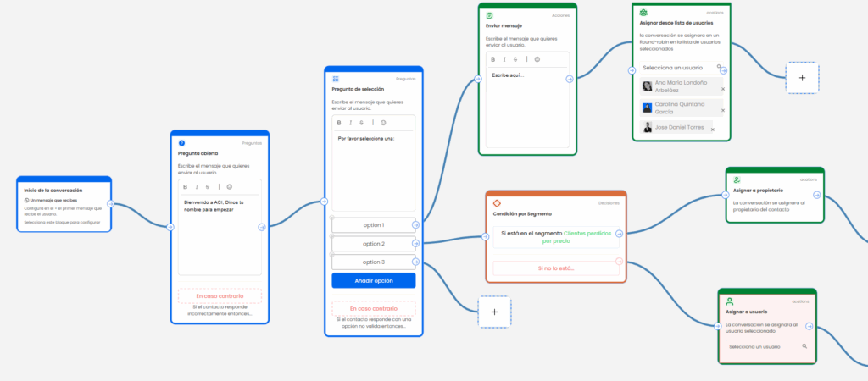Click En caso contrario under Pregunta abierta
Screen dimensions: 868x381
point(220,295)
